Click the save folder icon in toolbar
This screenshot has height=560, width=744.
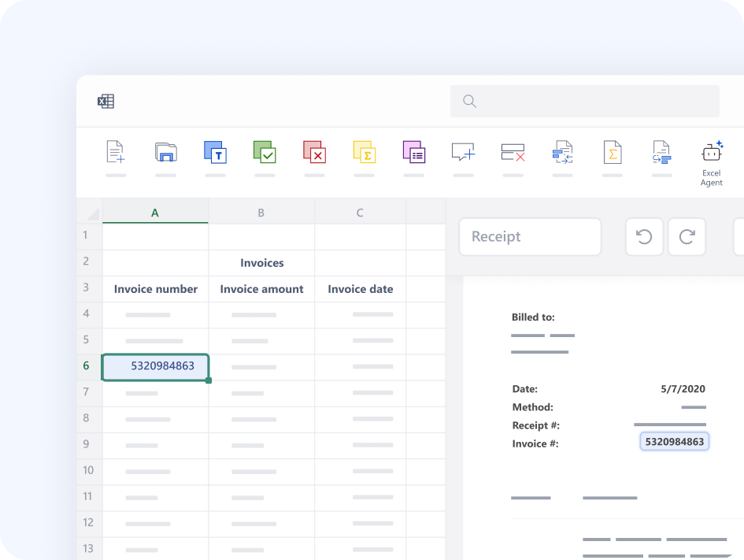point(165,152)
